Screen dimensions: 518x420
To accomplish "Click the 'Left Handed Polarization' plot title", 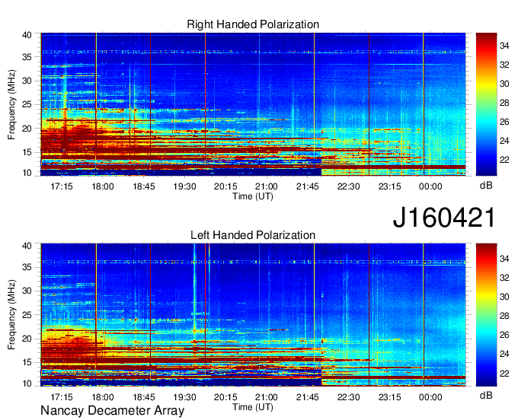I will (x=253, y=235).
